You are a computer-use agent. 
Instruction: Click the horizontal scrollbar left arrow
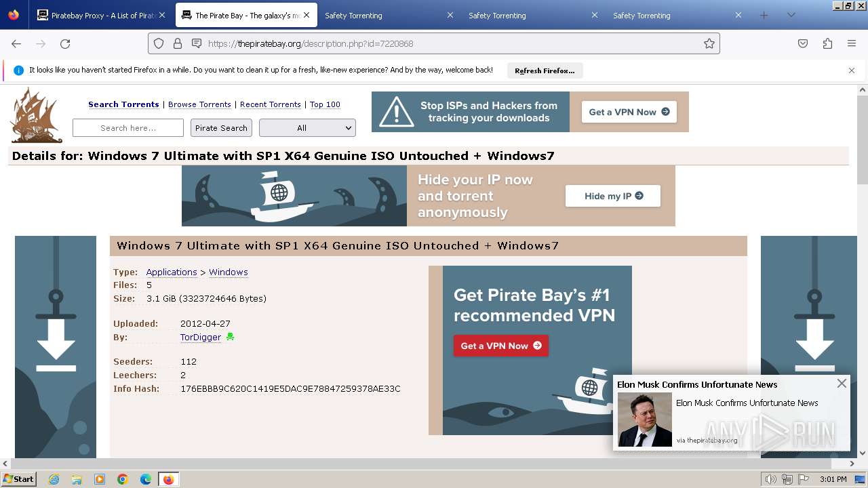pos(5,464)
